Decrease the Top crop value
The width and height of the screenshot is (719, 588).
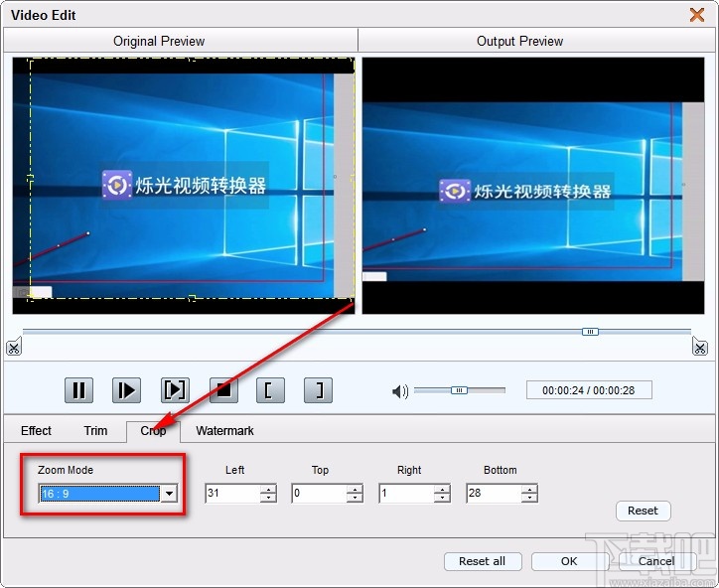point(355,498)
